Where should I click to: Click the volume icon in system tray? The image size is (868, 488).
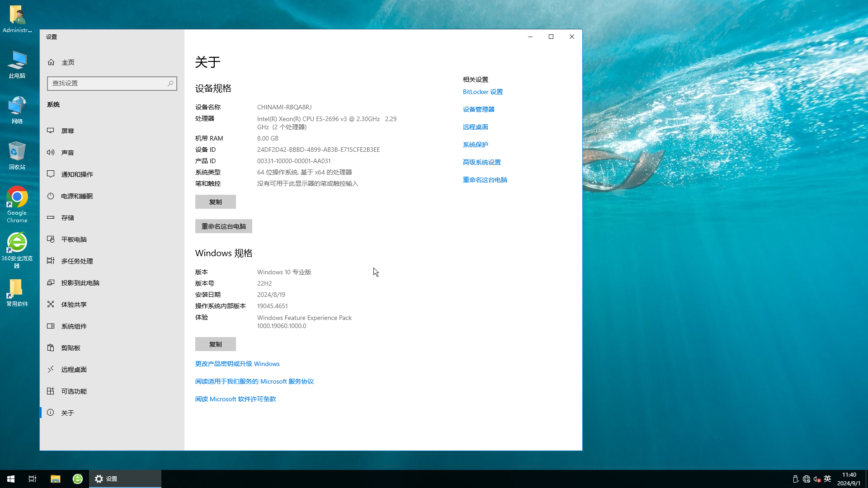[x=817, y=479]
